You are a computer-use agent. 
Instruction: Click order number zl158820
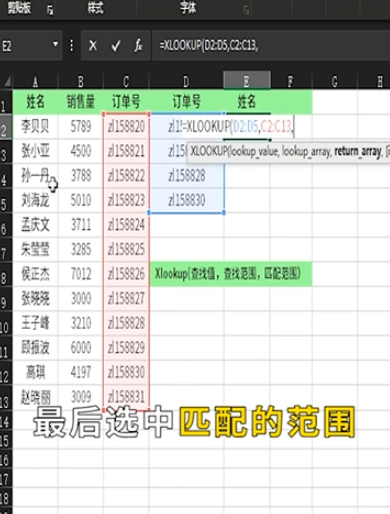click(126, 127)
